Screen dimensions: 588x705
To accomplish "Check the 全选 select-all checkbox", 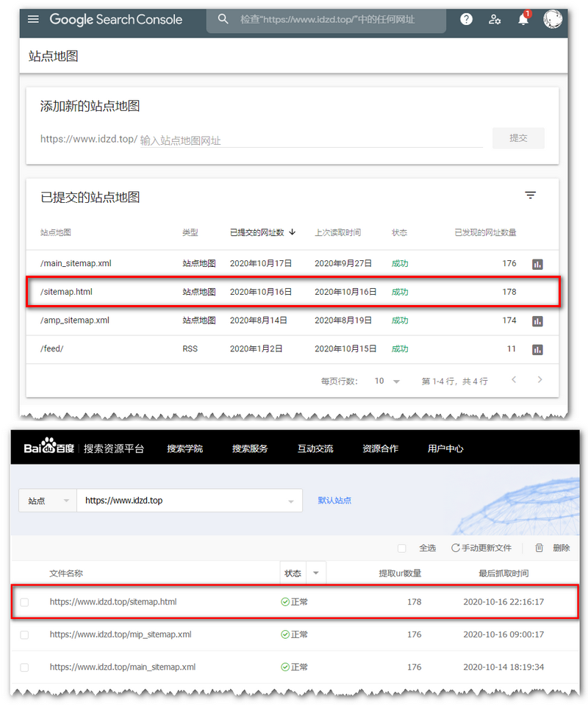I will coord(402,548).
